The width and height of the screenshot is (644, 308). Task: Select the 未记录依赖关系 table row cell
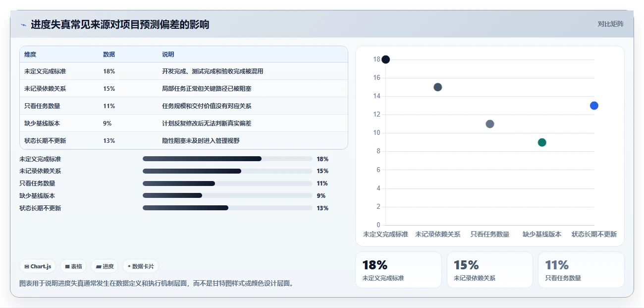[x=45, y=89]
